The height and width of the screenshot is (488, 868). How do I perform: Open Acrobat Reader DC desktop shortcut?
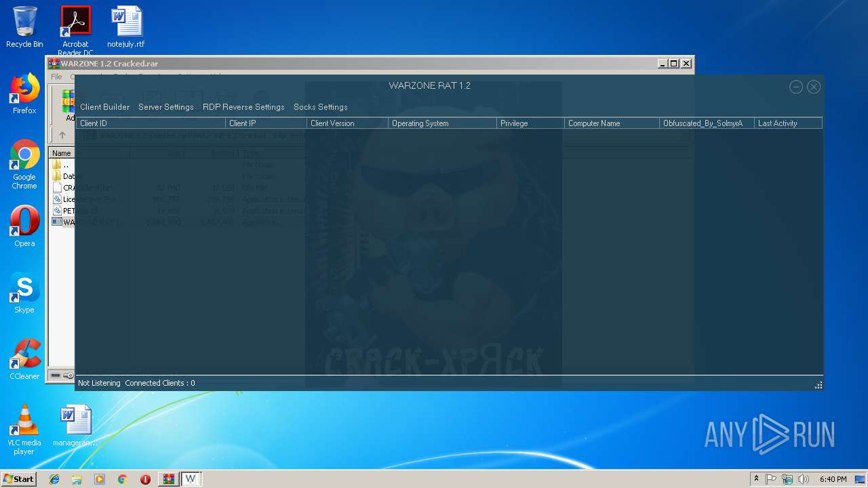tap(75, 30)
